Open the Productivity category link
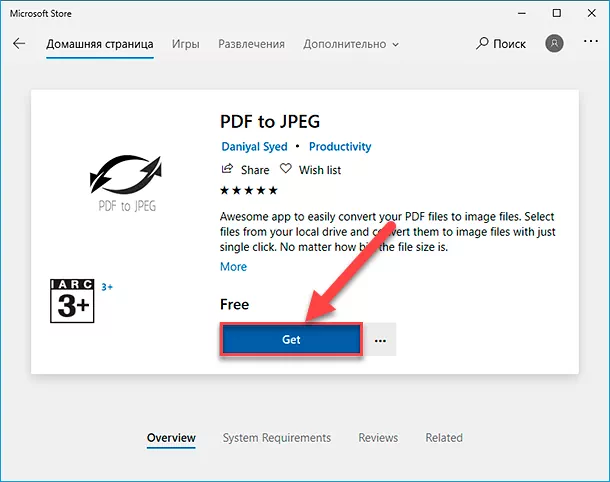Screen dimensions: 610x482 coord(340,146)
